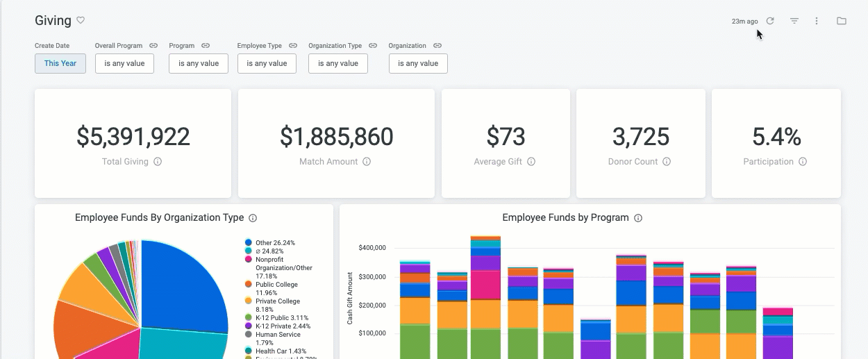Click the '23m ago' refresh timestamp

pyautogui.click(x=744, y=22)
